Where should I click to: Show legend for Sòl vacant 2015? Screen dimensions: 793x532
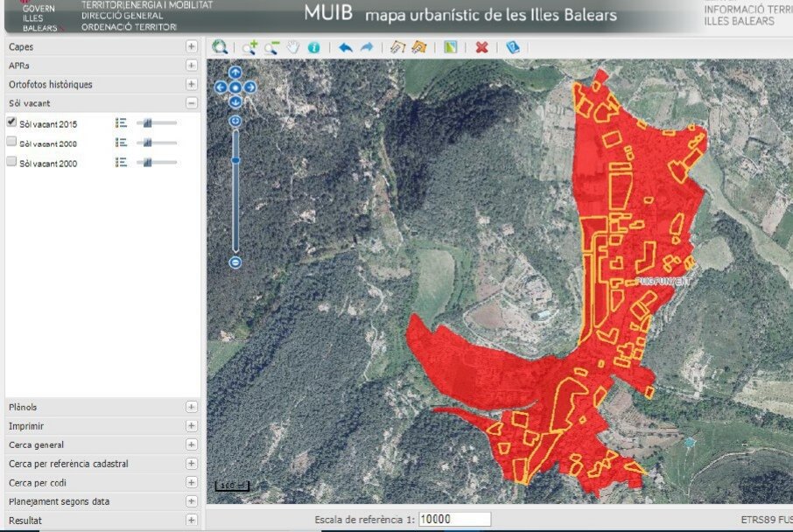click(x=121, y=122)
